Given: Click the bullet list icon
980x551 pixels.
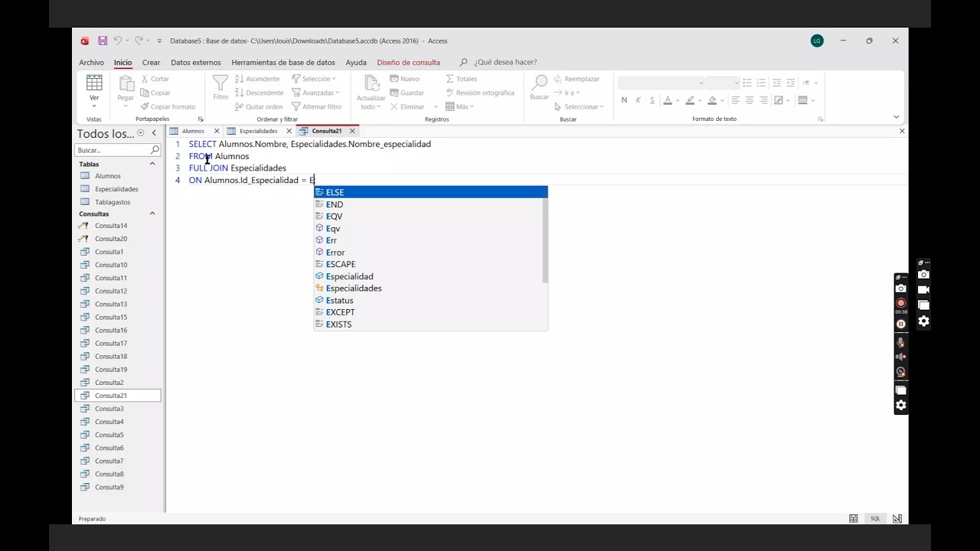Looking at the screenshot, I should coord(747,83).
